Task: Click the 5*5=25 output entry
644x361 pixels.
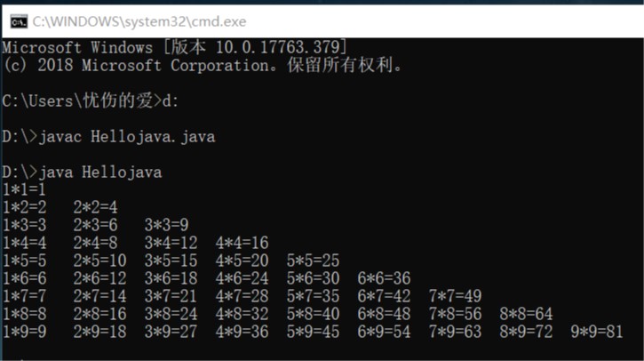Action: click(x=313, y=261)
